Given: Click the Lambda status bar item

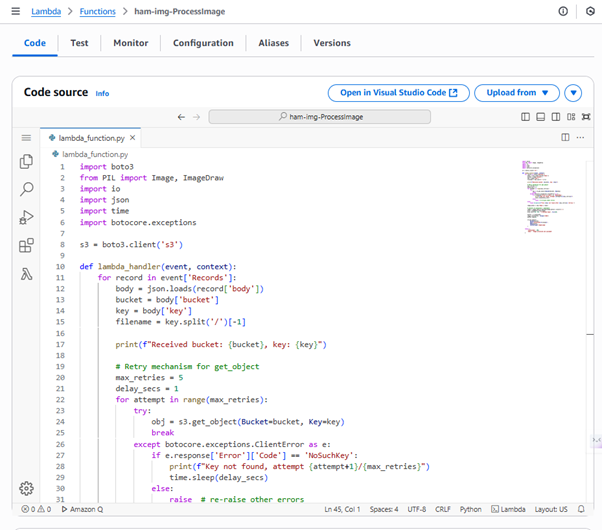Looking at the screenshot, I should [508, 509].
